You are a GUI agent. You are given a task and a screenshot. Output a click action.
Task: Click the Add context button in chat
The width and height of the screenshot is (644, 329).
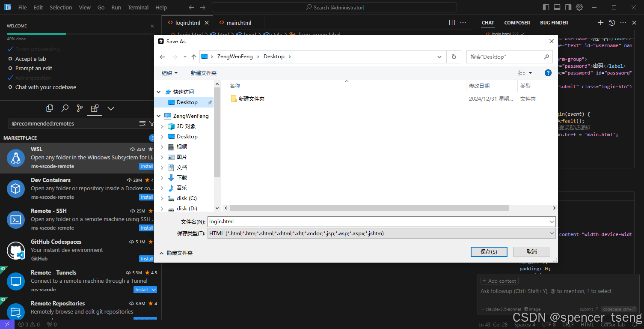(x=499, y=281)
